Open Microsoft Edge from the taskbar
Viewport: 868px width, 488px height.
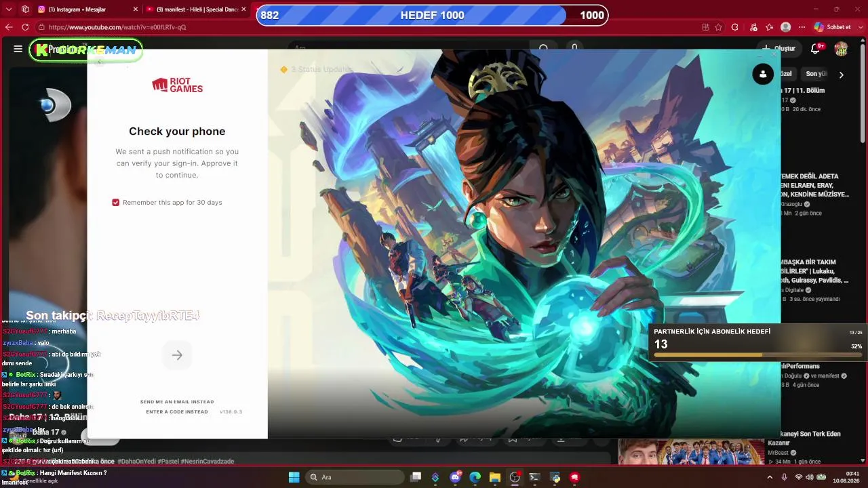(x=475, y=477)
